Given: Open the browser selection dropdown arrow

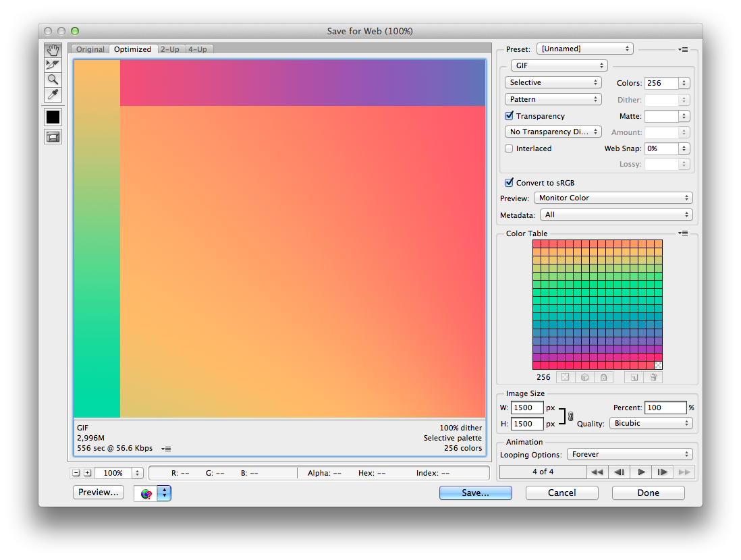Looking at the screenshot, I should point(164,493).
